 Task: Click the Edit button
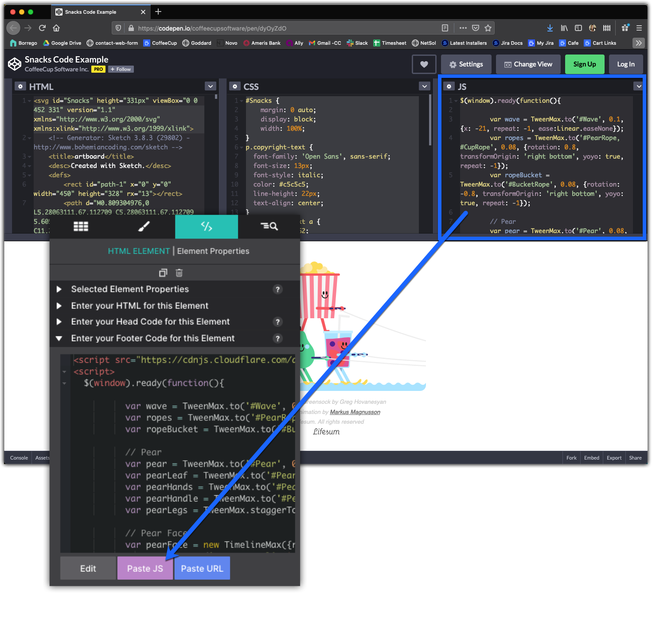pyautogui.click(x=88, y=569)
